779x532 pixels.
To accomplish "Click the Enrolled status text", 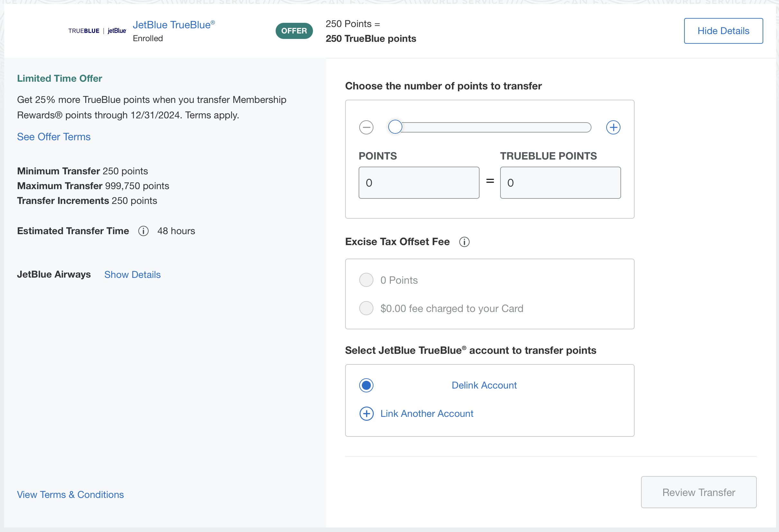I will [148, 39].
